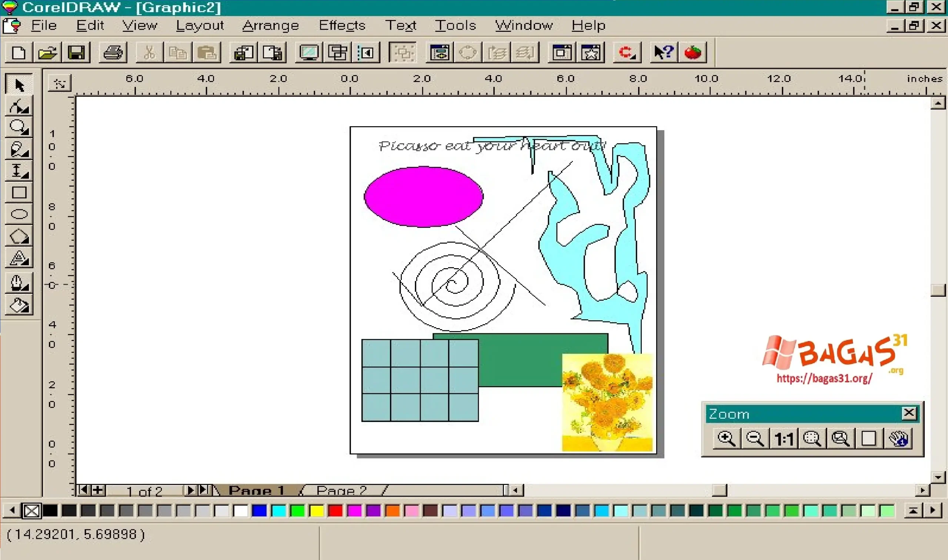Select the Polygon tool
This screenshot has height=560, width=948.
pyautogui.click(x=18, y=236)
